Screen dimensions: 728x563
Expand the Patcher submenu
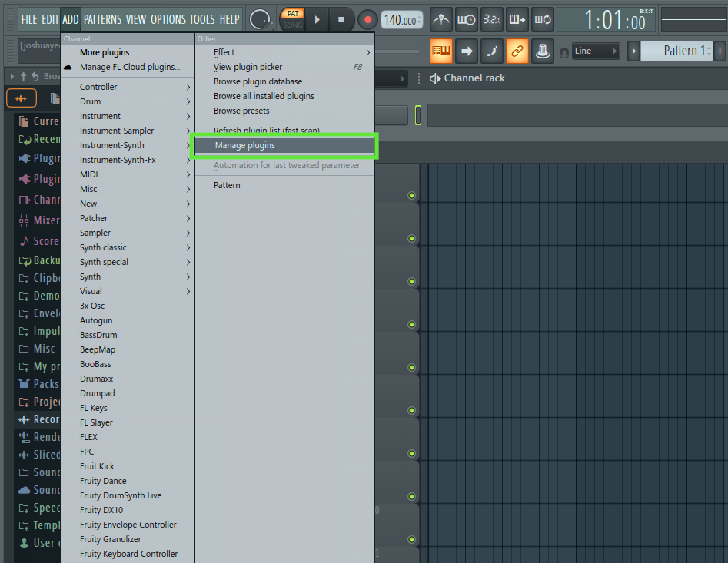click(x=128, y=218)
